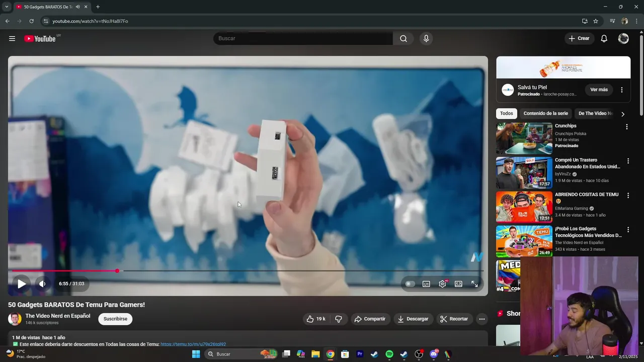Open new browser tab

98,7
